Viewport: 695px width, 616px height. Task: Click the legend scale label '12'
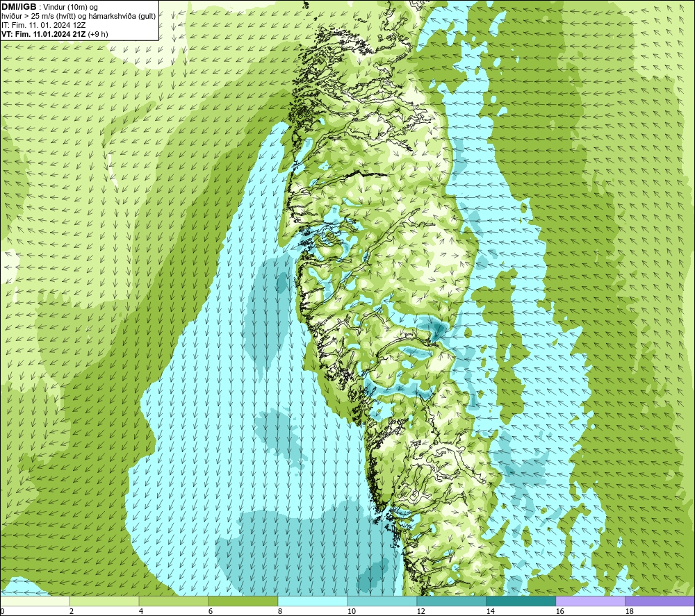(x=421, y=611)
